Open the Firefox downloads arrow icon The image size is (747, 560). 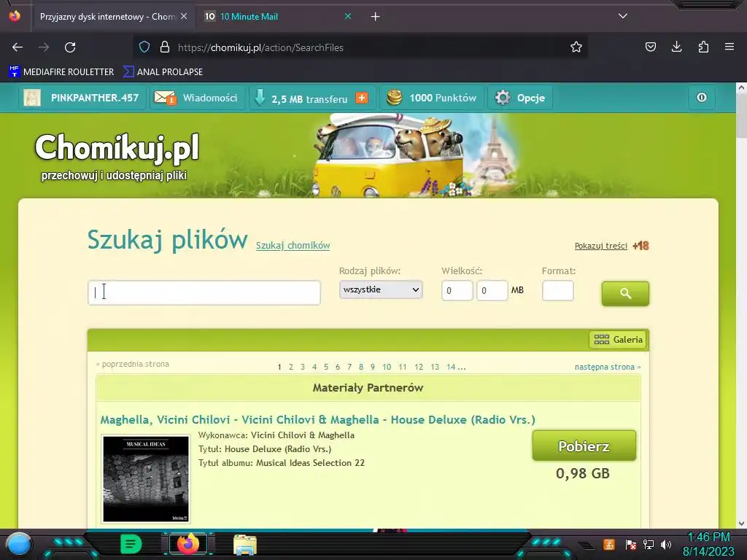[x=676, y=47]
